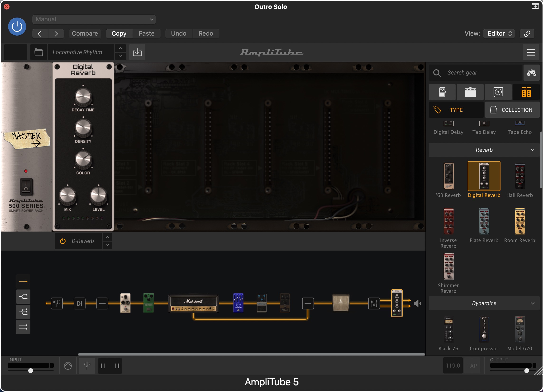This screenshot has width=543, height=392.
Task: Select the second split routing layout icon
Action: (23, 297)
